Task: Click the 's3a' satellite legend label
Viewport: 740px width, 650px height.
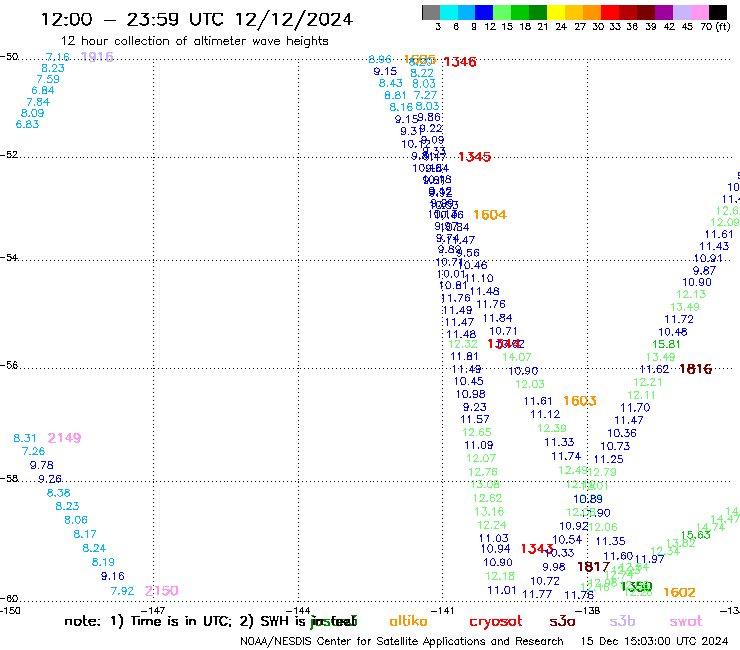Action: click(562, 622)
